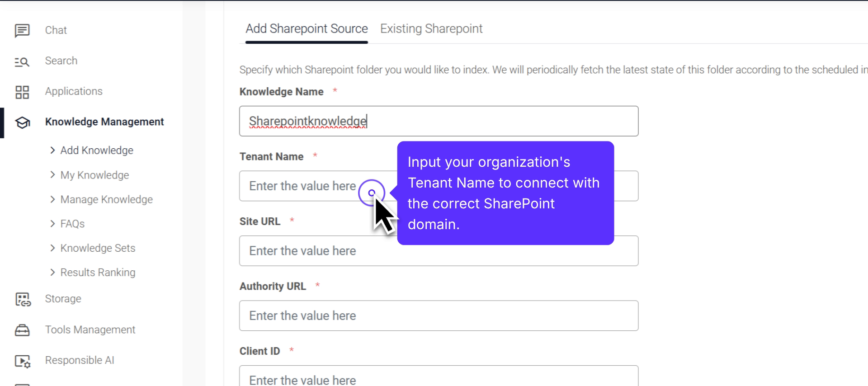Open the Knowledge Sets submenu item
Image resolution: width=868 pixels, height=386 pixels.
pyautogui.click(x=98, y=248)
